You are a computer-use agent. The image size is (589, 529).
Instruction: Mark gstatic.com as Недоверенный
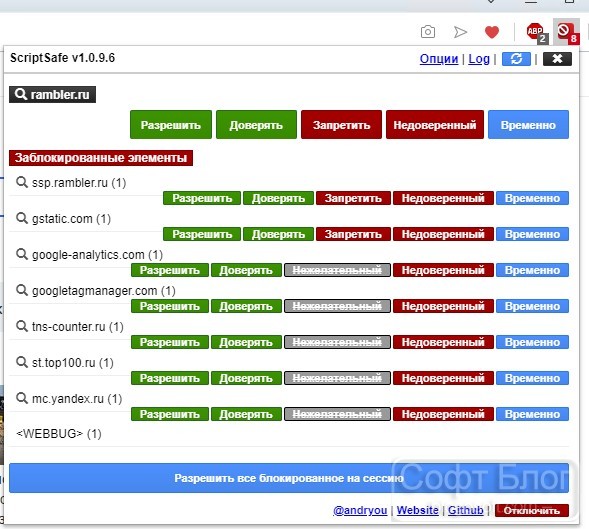point(443,234)
